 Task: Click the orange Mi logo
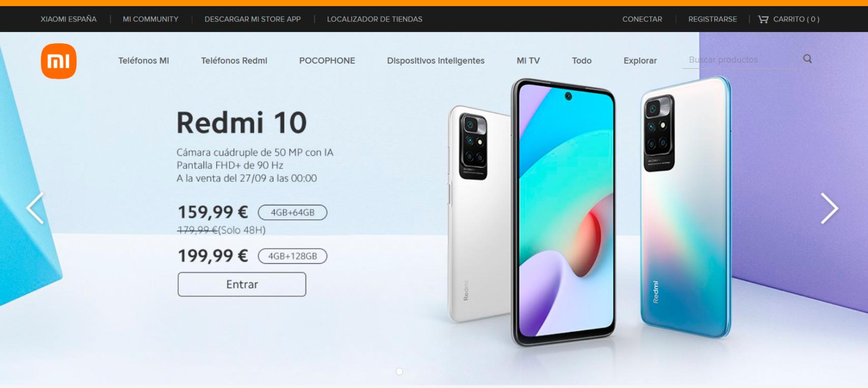click(59, 61)
